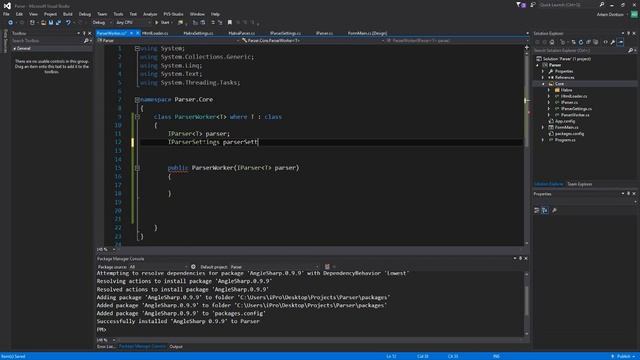Select App.config in Solution Explorer
The height and width of the screenshot is (360, 640).
(x=564, y=121)
